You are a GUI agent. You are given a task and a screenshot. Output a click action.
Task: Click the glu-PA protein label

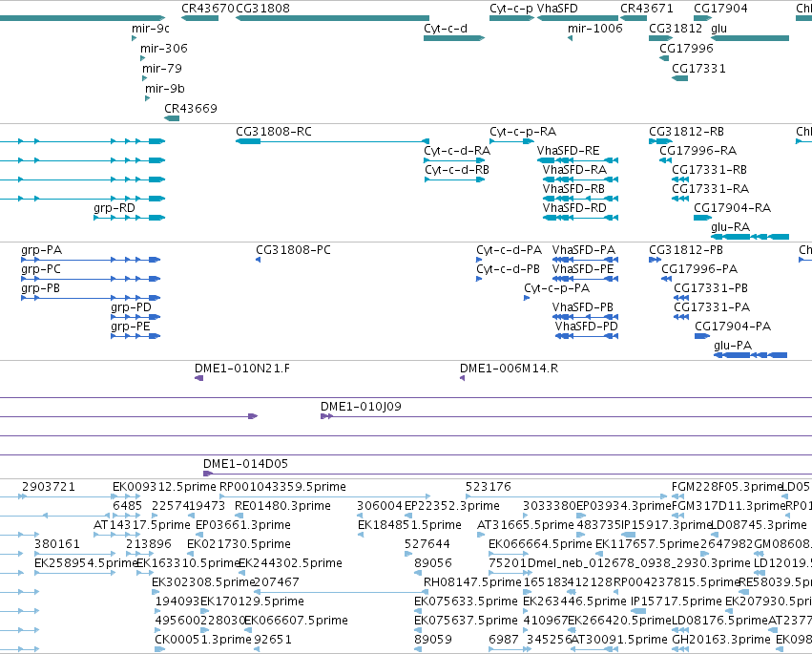pos(733,347)
